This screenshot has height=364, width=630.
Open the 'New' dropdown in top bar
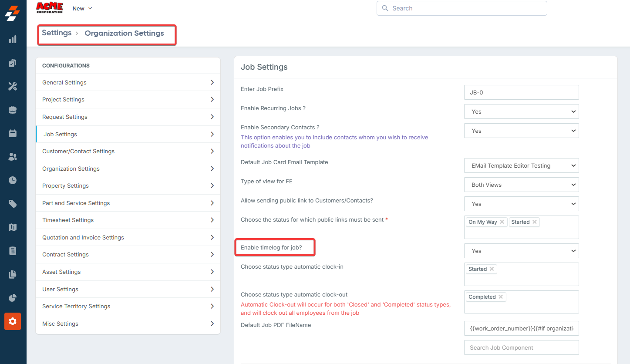pyautogui.click(x=82, y=8)
